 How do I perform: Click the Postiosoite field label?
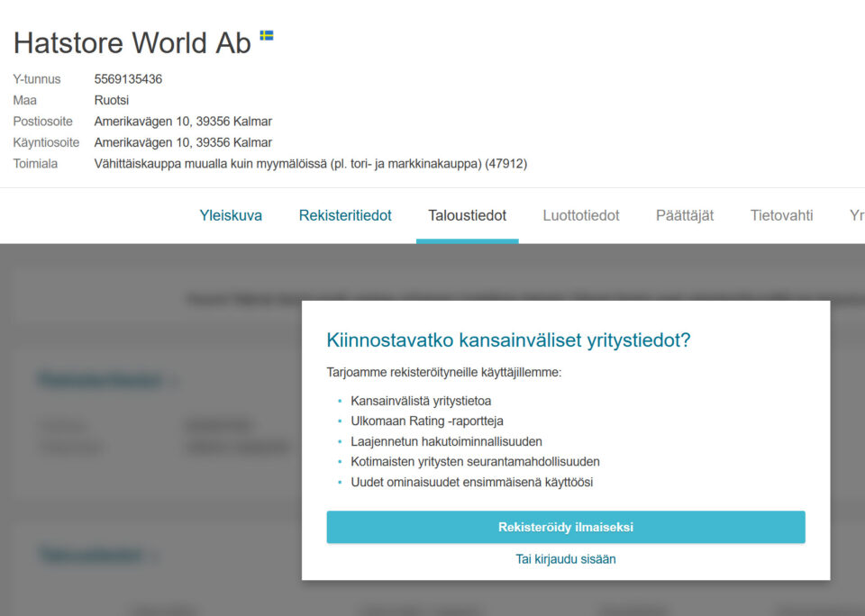click(43, 122)
